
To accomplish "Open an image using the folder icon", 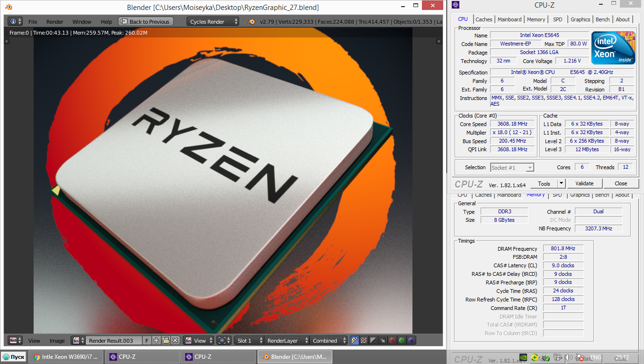I will click(166, 340).
